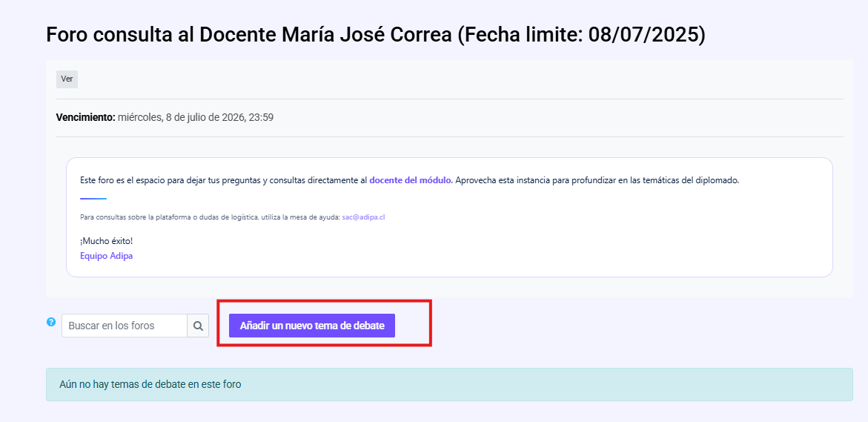The image size is (868, 422).
Task: Focus the "Buscar en los foros" field
Action: (125, 326)
